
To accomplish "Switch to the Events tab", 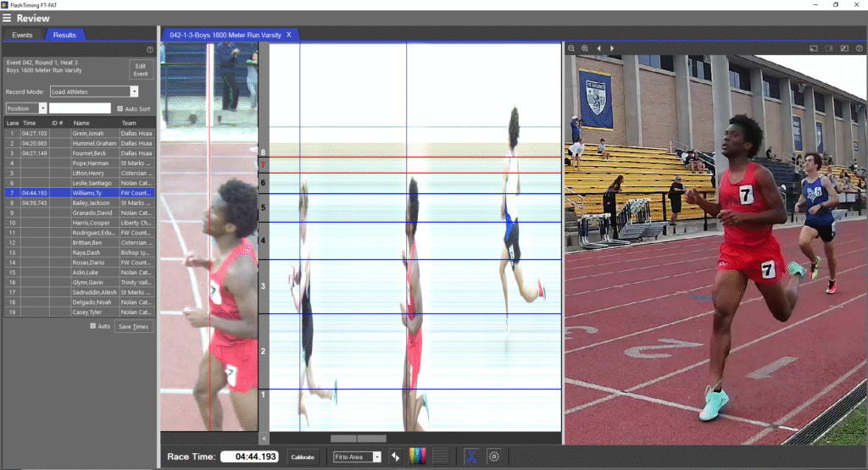I will (x=22, y=35).
